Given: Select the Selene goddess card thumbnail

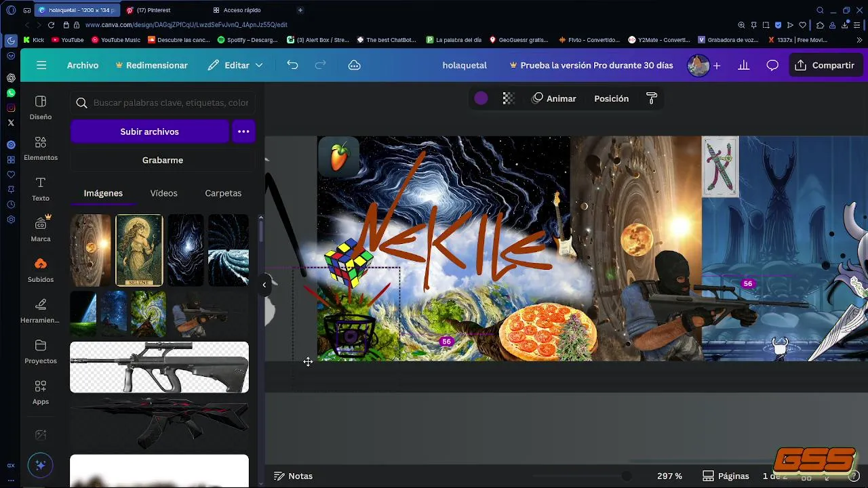Looking at the screenshot, I should (140, 250).
